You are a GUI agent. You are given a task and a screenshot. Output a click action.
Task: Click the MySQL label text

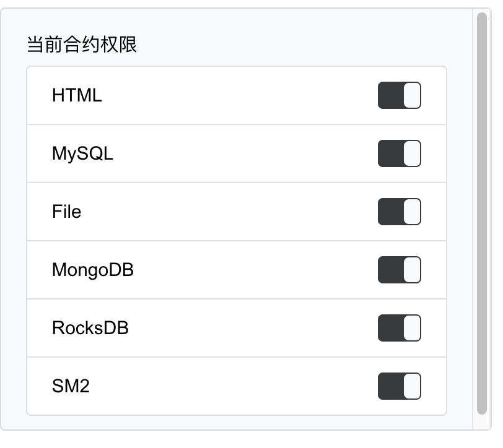(82, 153)
